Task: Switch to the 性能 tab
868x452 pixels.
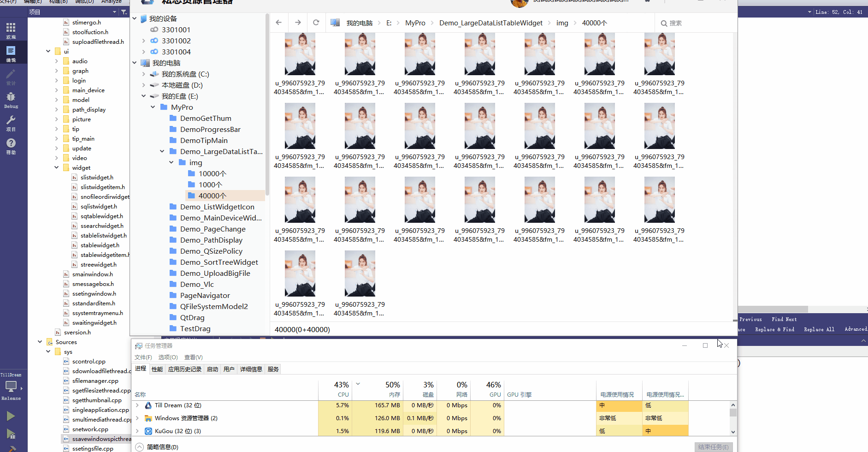Action: (157, 369)
